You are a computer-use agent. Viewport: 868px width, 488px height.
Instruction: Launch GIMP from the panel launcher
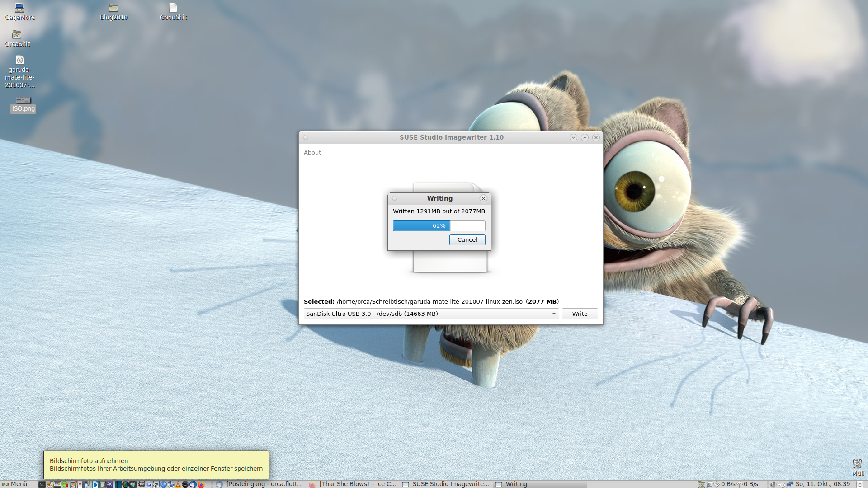click(x=141, y=484)
